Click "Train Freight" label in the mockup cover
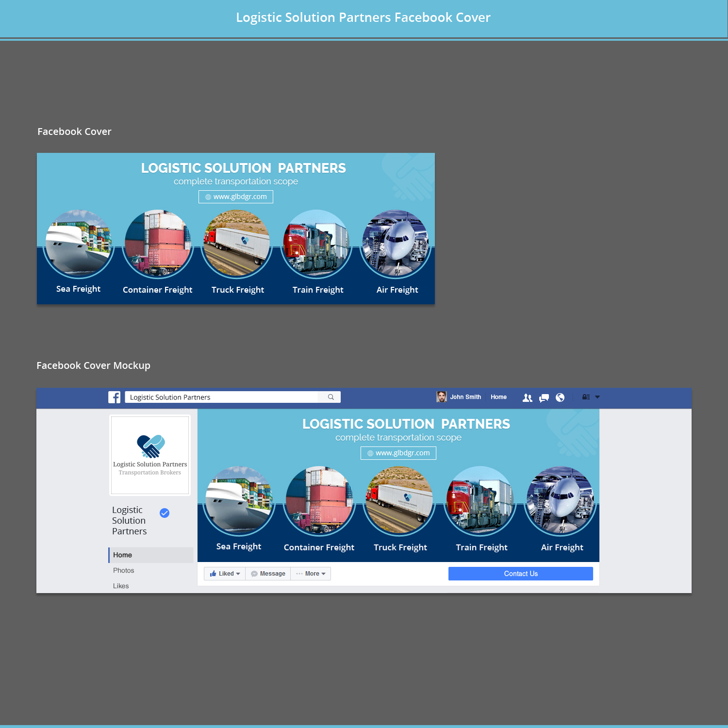 481,547
